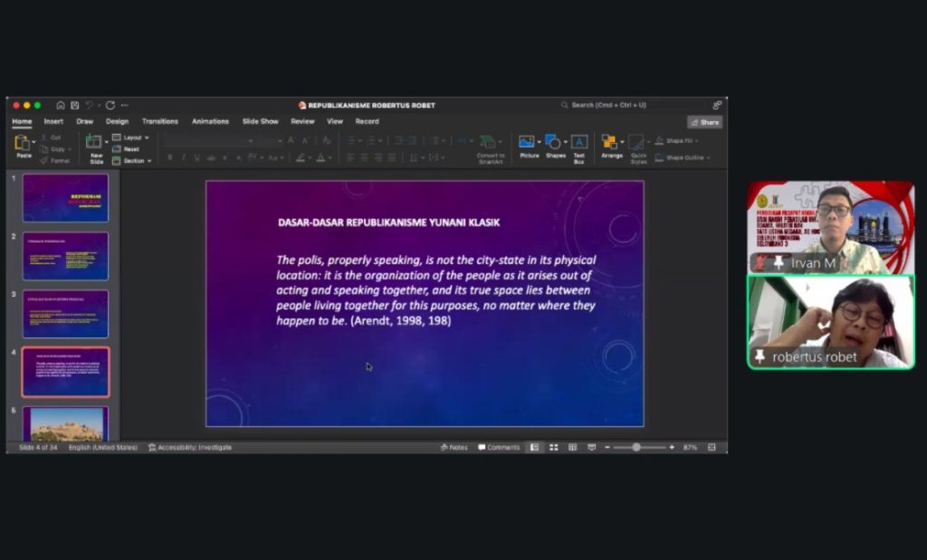Click the Cut button
The image size is (927, 560).
point(52,138)
